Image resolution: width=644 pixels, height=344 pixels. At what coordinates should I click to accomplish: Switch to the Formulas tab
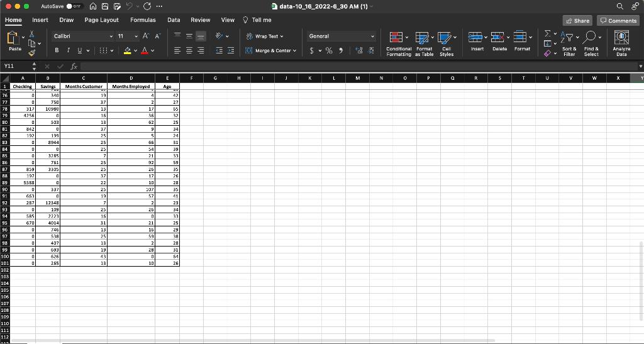(143, 19)
